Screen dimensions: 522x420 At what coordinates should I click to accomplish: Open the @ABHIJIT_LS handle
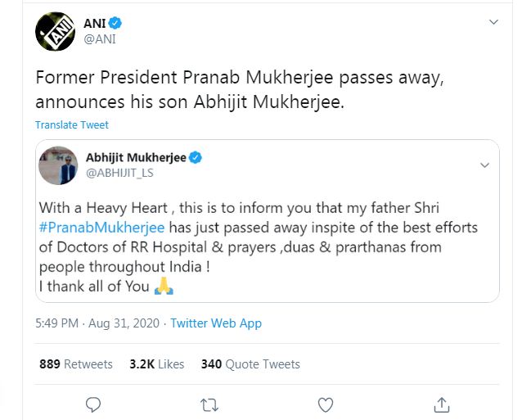click(119, 173)
